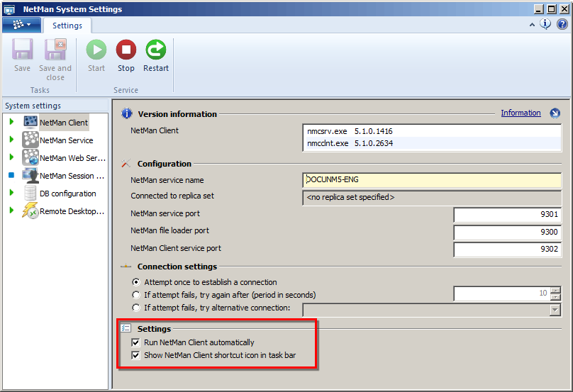This screenshot has height=392, width=573.
Task: Click green arrow beside DB configuration
Action: 11,193
